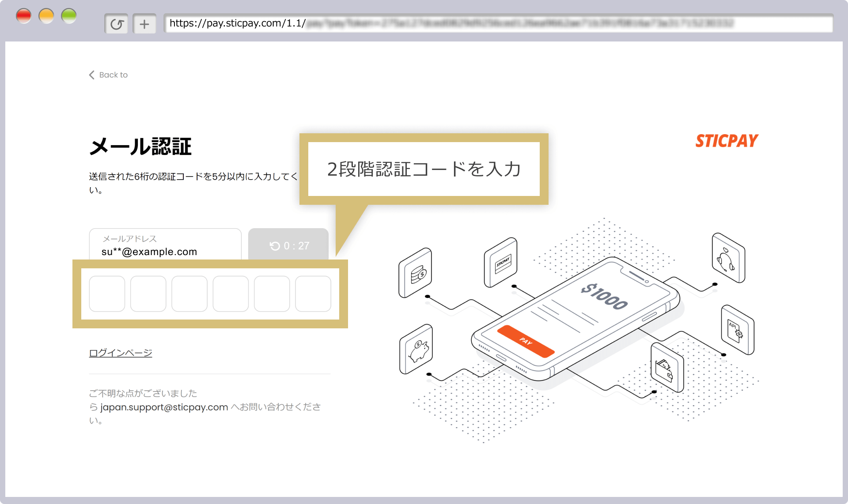The height and width of the screenshot is (504, 848).
Task: Click the browser reload icon
Action: [x=117, y=24]
